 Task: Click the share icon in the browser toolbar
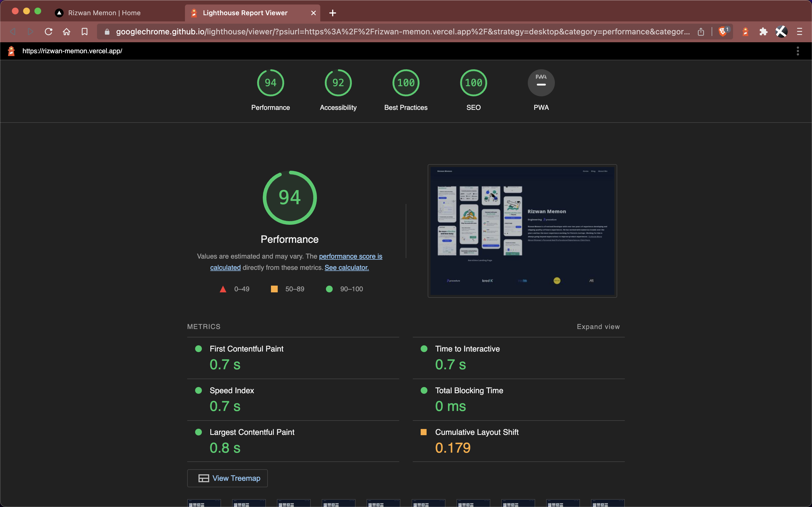pos(701,32)
